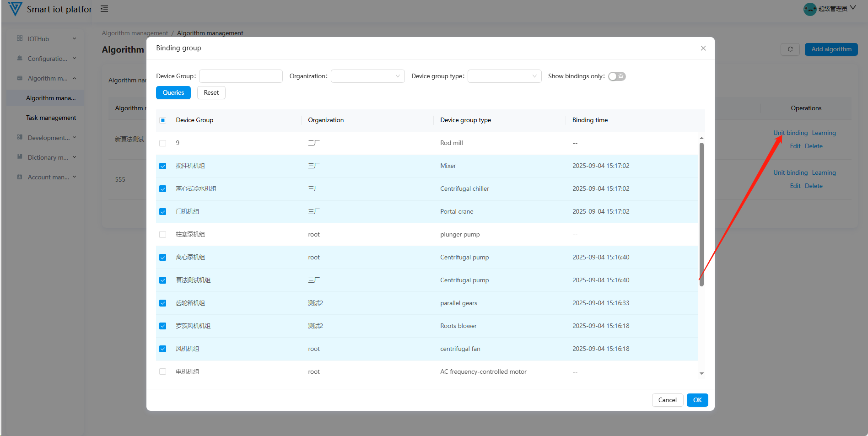Click OK to confirm binding

click(x=697, y=400)
